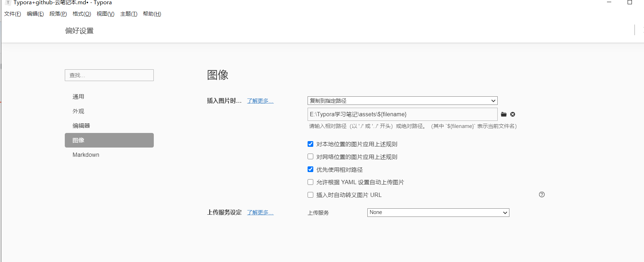Maximize the Typora window
This screenshot has height=262, width=644.
tap(630, 2)
